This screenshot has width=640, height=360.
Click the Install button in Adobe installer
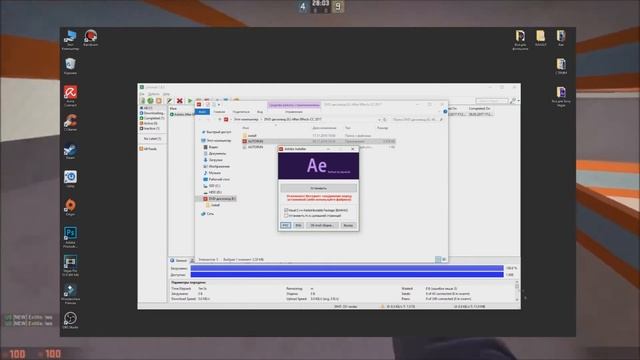[318, 188]
